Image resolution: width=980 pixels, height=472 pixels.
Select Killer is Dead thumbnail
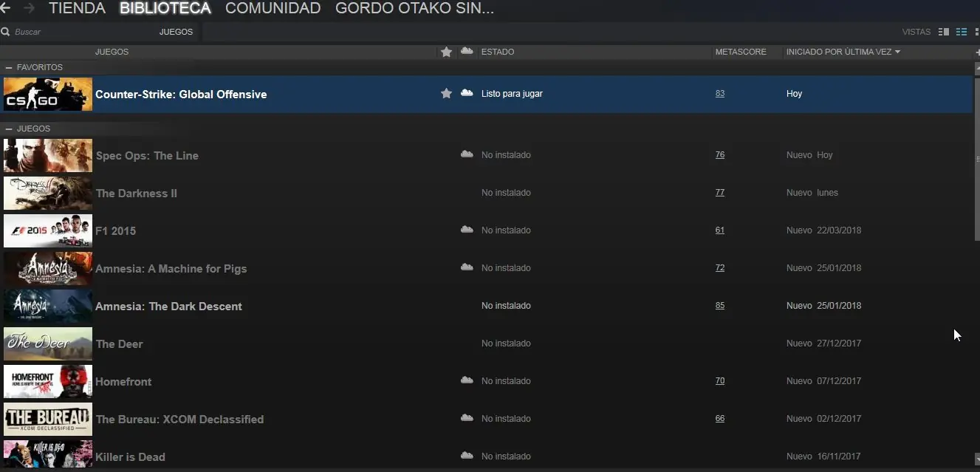coord(48,454)
